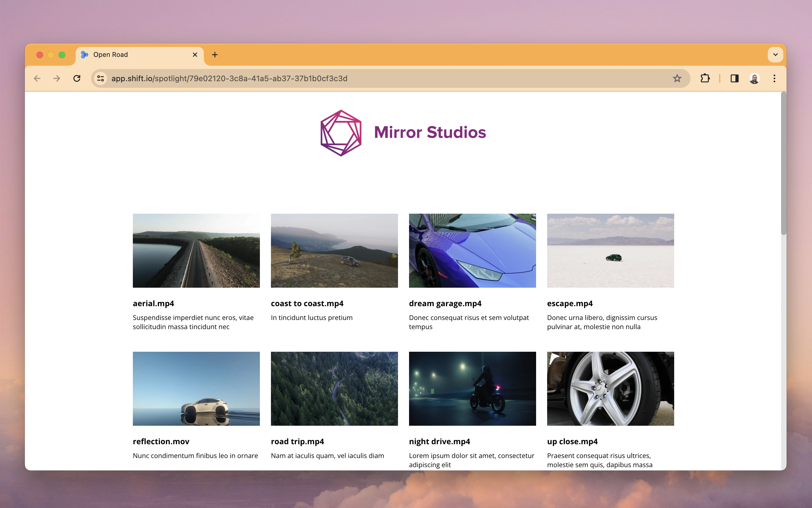The width and height of the screenshot is (812, 508).
Task: Close the Open Road tab
Action: click(195, 54)
